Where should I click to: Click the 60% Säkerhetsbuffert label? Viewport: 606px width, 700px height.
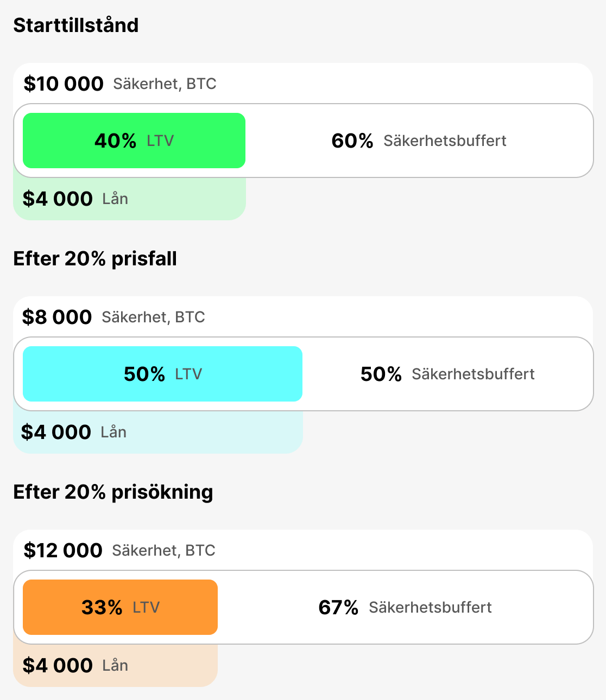click(x=419, y=141)
